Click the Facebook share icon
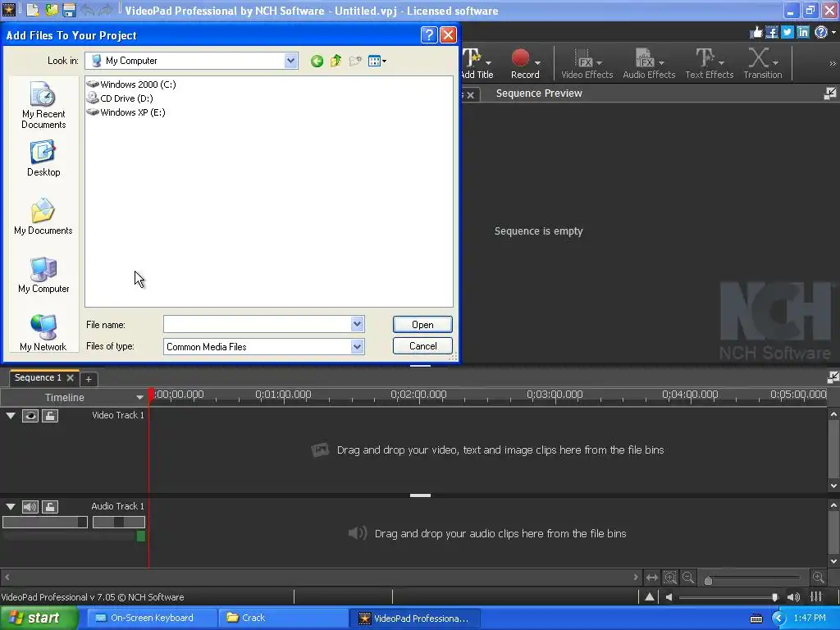Viewport: 840px width, 630px height. (x=771, y=33)
